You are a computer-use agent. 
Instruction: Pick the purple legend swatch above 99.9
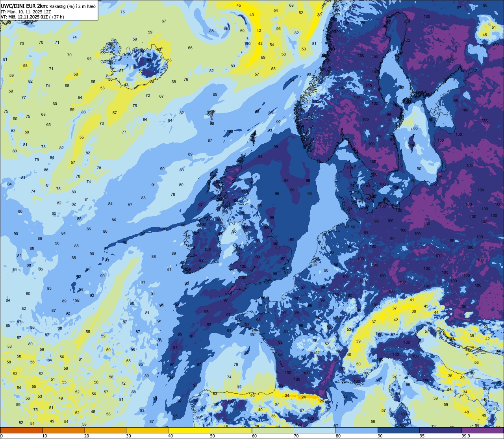pyautogui.click(x=482, y=430)
